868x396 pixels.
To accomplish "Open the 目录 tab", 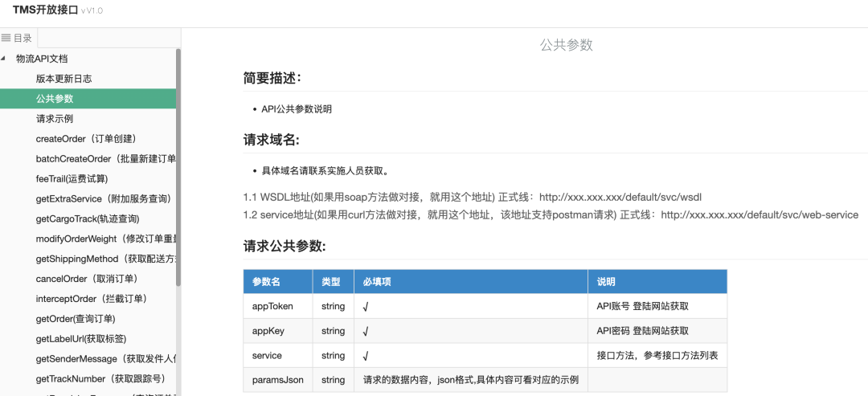I will tap(18, 39).
